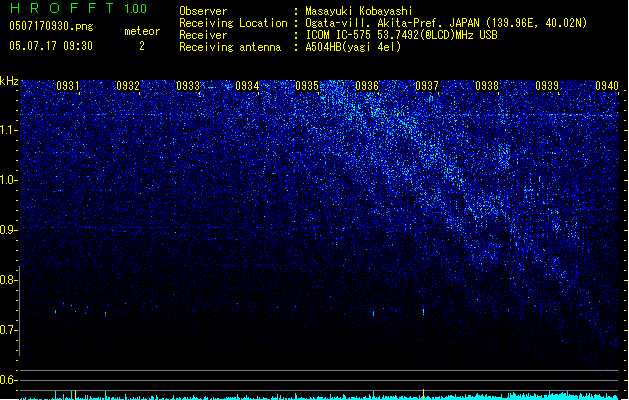This screenshot has width=629, height=400.
Task: Click the 0935 time marker
Action: [307, 85]
